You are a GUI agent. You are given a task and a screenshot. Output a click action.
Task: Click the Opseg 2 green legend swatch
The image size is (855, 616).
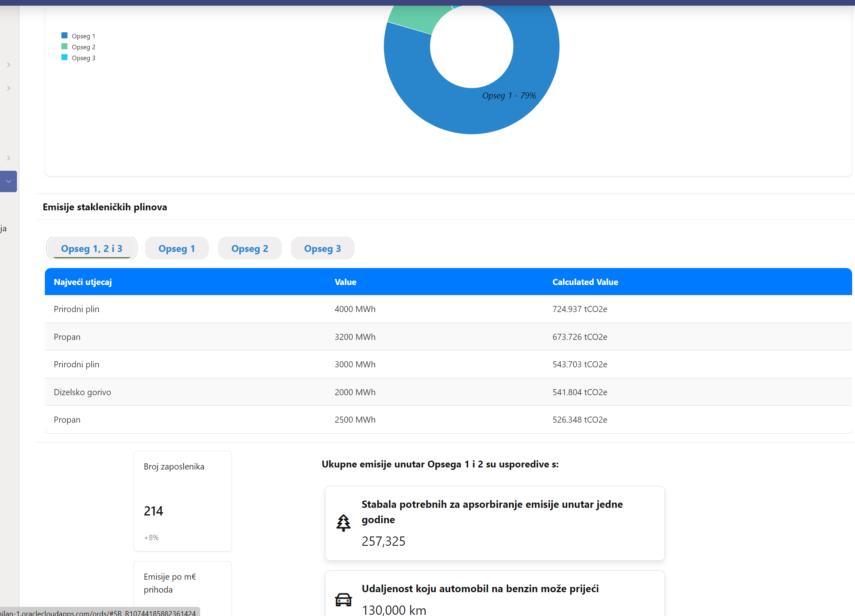[65, 46]
